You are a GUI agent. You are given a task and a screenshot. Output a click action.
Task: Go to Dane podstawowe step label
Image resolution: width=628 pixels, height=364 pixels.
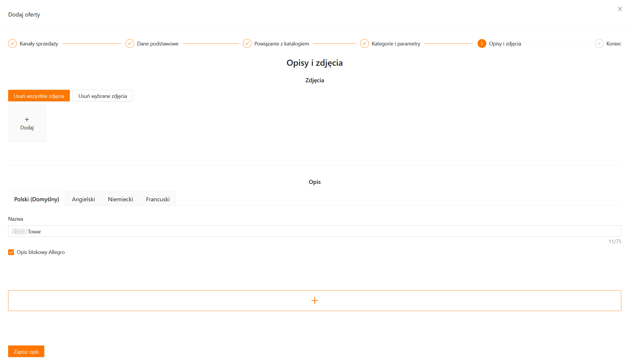[158, 44]
